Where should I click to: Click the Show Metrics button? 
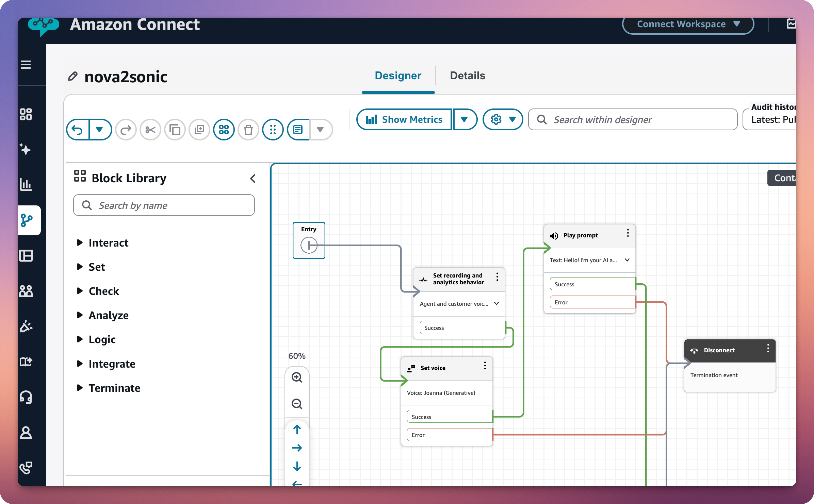pos(404,119)
